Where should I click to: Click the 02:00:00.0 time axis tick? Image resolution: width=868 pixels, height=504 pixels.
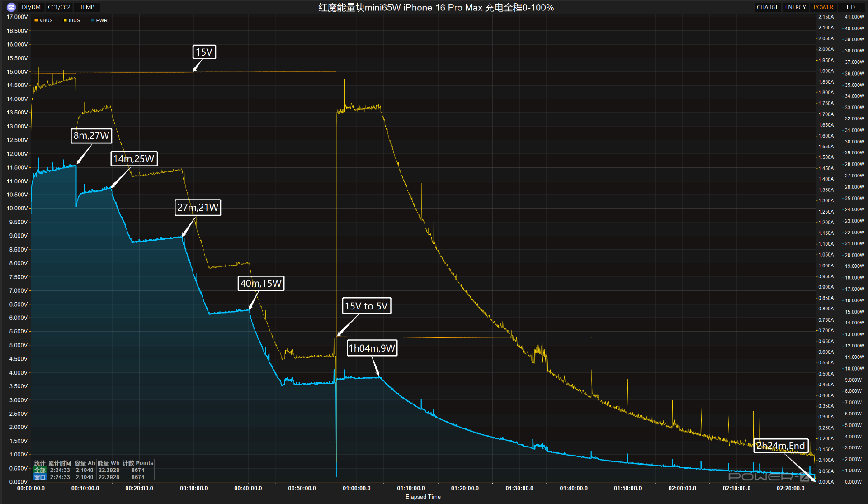[682, 488]
